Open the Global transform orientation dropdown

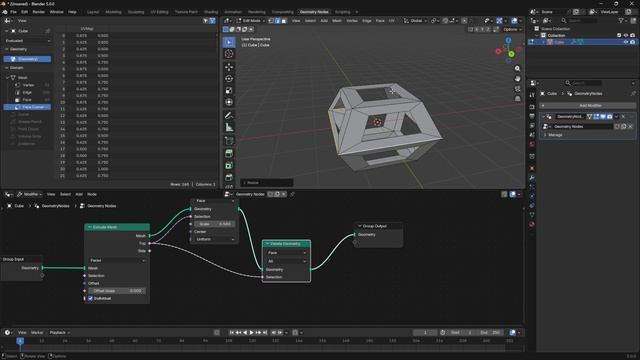pyautogui.click(x=415, y=20)
